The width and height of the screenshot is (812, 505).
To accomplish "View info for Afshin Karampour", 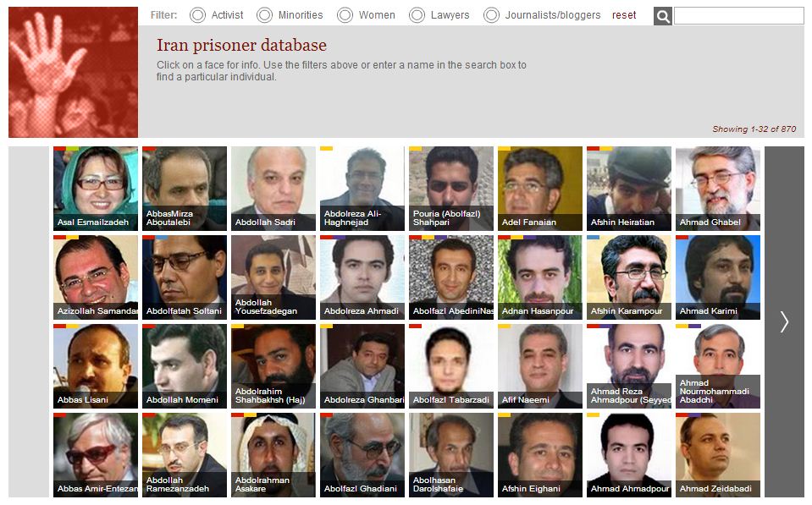I will click(629, 277).
